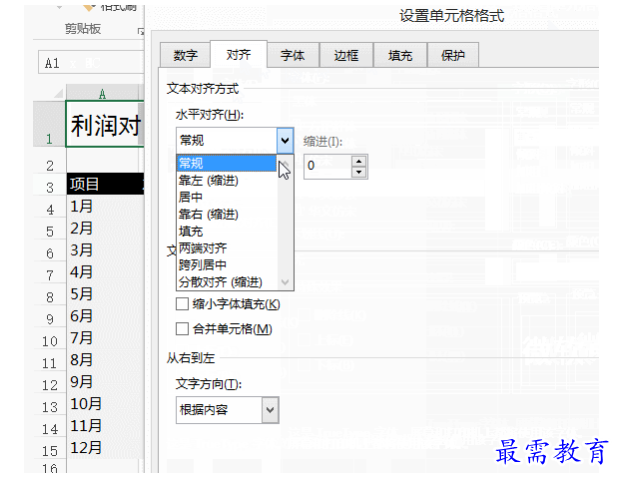Image resolution: width=617 pixels, height=483 pixels.
Task: Click the 11月 cell
Action: click(x=105, y=426)
